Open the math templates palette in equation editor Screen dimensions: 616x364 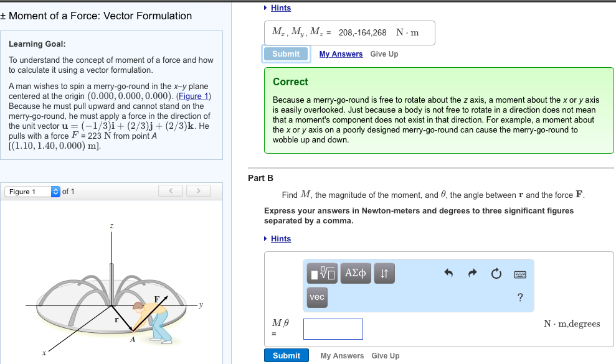coord(321,273)
